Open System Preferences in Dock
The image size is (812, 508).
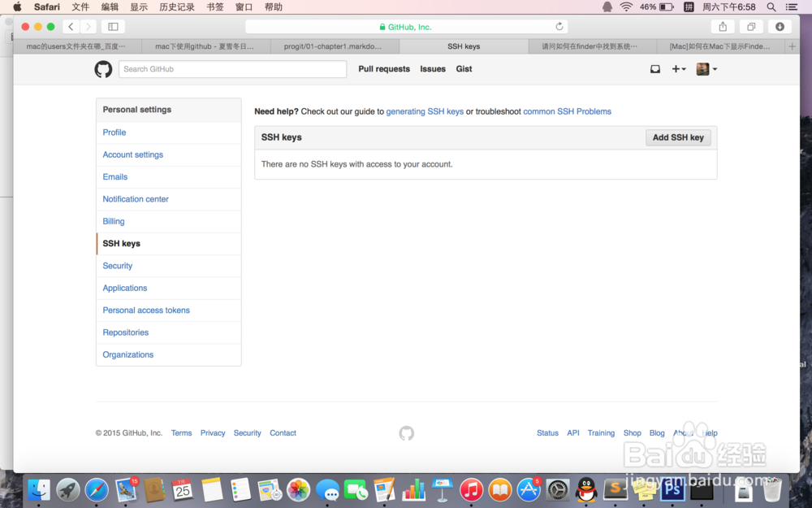[558, 490]
